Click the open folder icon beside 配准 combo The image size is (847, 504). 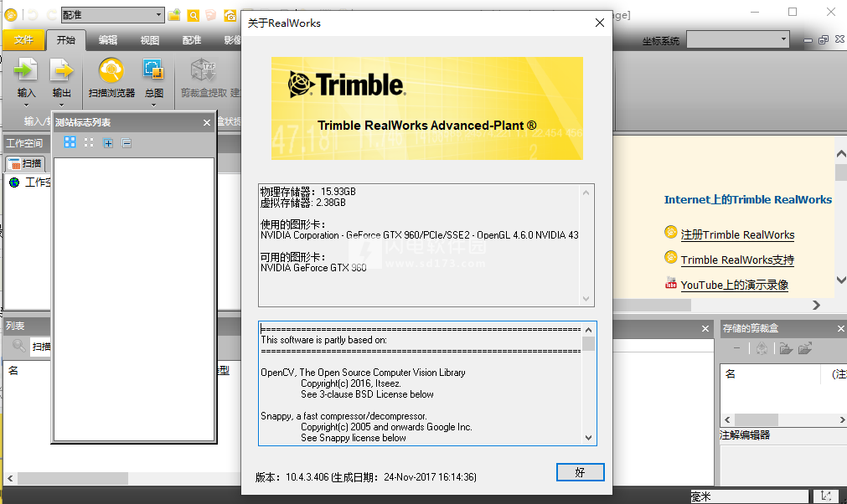pyautogui.click(x=174, y=15)
